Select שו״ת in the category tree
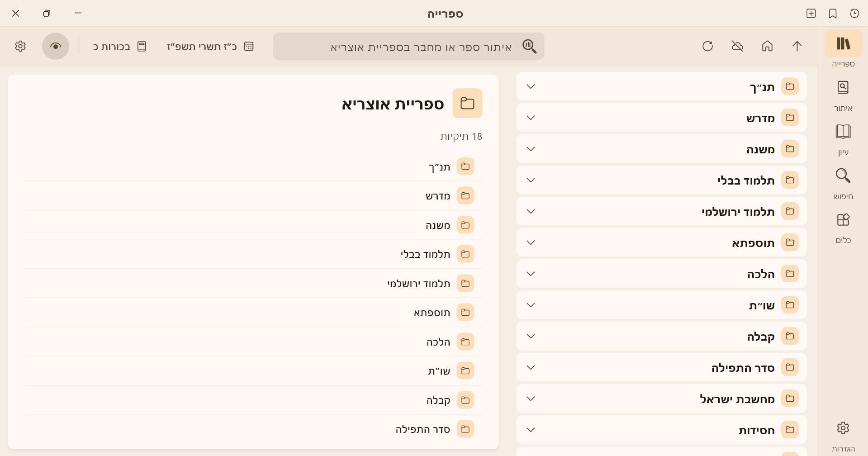This screenshot has width=868, height=456. click(x=661, y=305)
